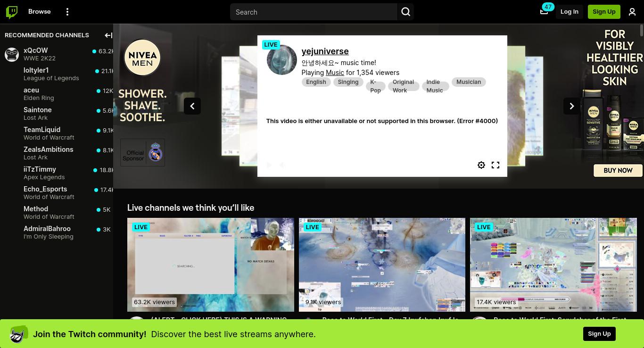The image size is (644, 348).
Task: Click "World of Warcraft" under Echo_Esports
Action: (49, 197)
